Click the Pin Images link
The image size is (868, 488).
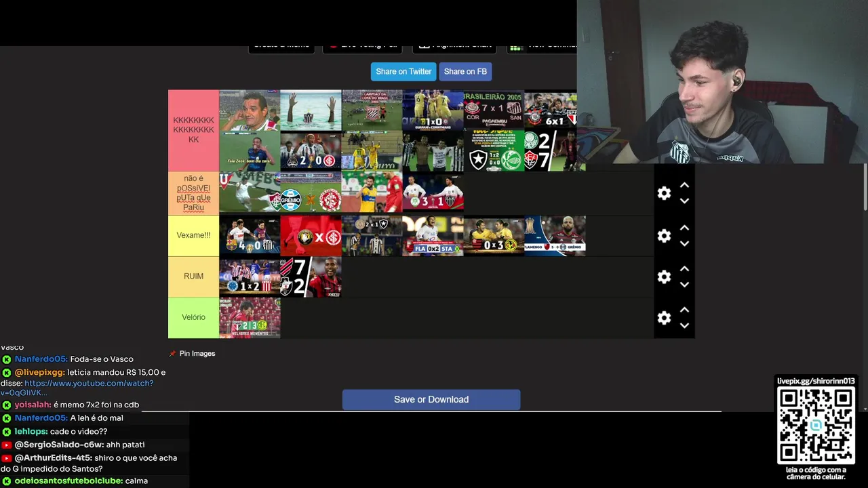click(x=197, y=354)
